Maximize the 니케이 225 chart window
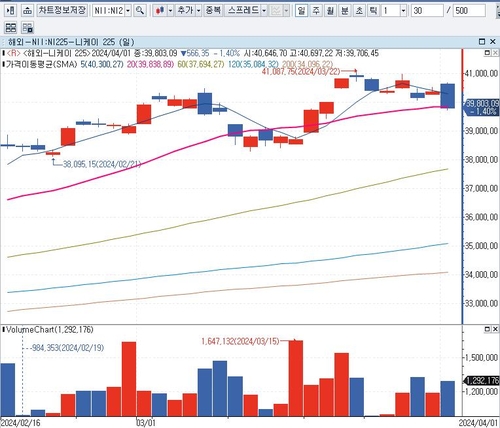 [482, 42]
